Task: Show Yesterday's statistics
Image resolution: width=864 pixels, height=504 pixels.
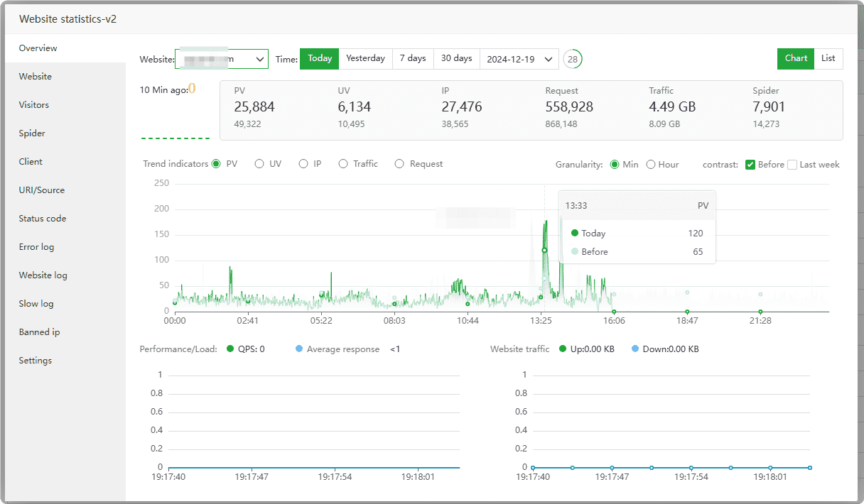Action: click(365, 59)
